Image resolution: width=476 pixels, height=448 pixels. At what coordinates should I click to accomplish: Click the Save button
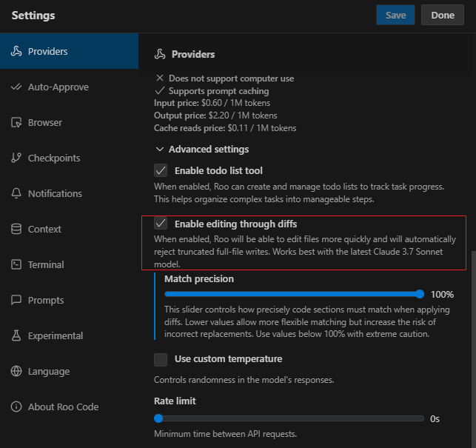click(395, 15)
